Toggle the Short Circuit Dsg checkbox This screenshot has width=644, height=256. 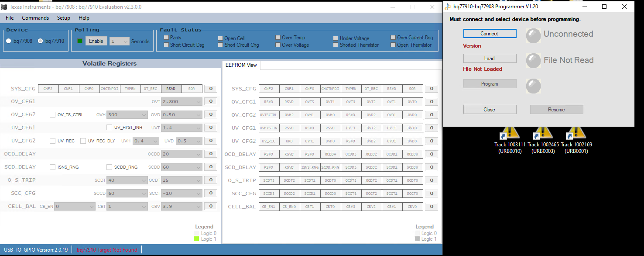pos(166,45)
